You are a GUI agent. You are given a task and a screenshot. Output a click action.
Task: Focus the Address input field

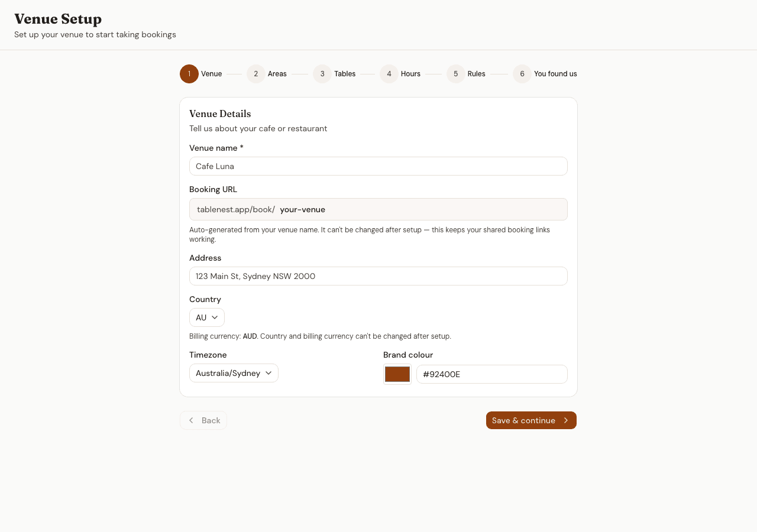pos(378,276)
